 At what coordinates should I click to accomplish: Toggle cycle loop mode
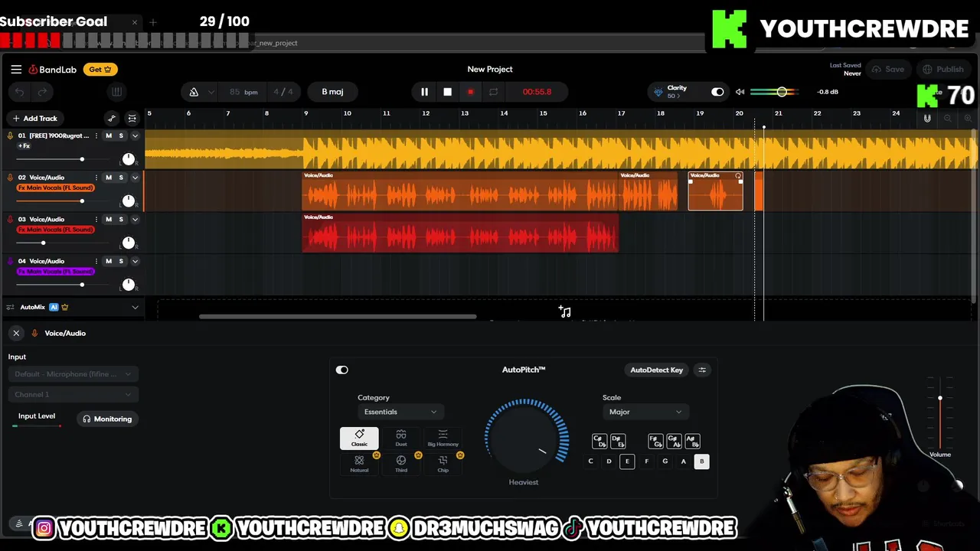click(x=493, y=92)
